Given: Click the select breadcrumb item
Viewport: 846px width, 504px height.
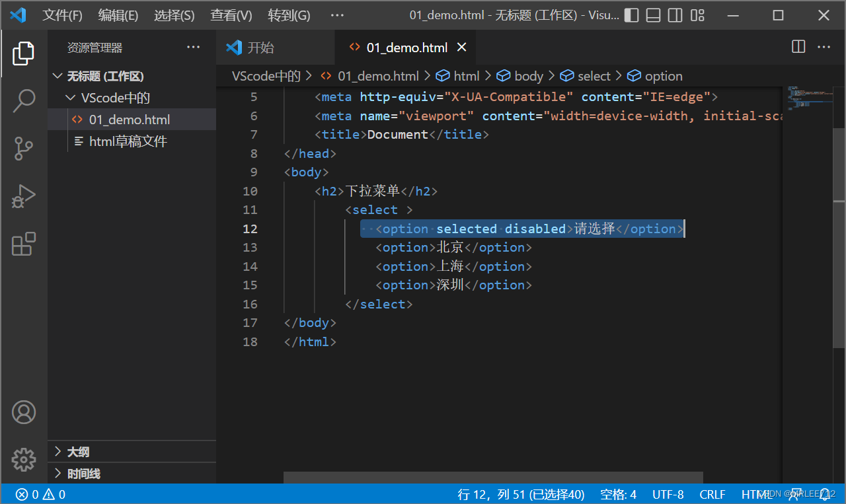Looking at the screenshot, I should coord(585,76).
